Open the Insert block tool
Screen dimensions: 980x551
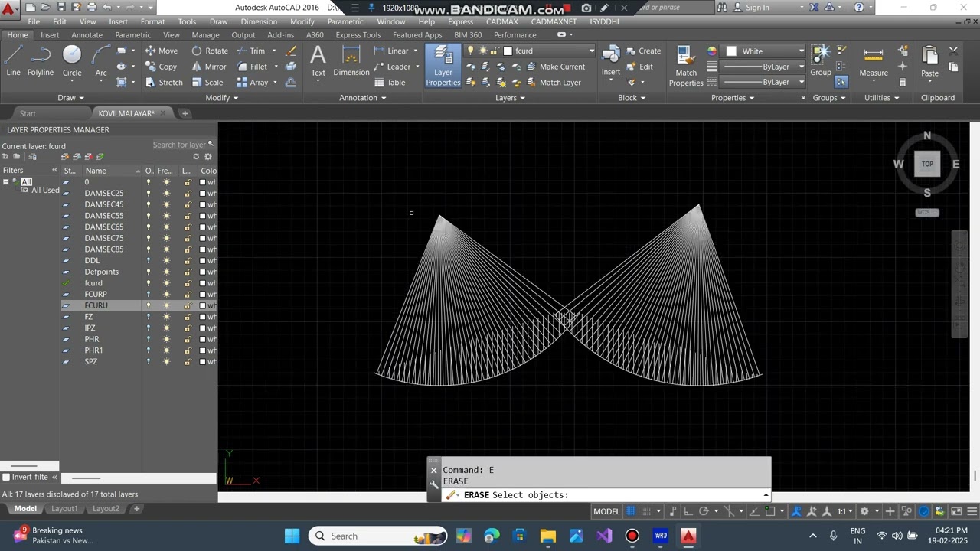click(x=611, y=61)
